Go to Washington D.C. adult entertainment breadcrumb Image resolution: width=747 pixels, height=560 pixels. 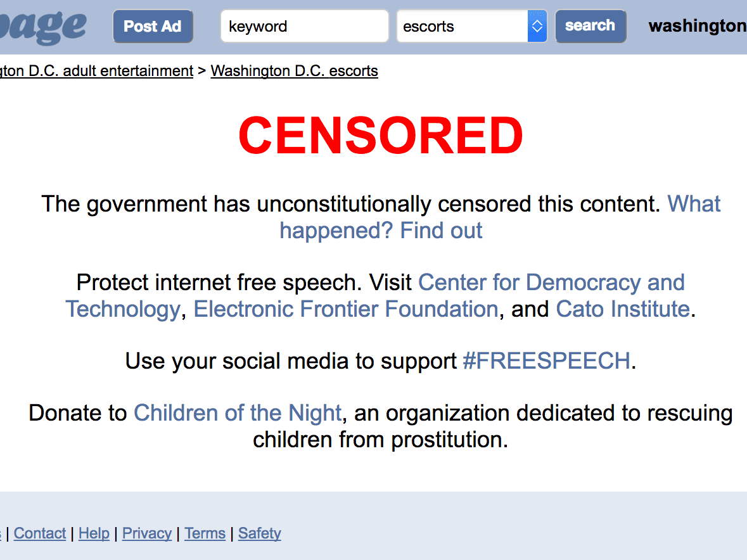coord(96,71)
